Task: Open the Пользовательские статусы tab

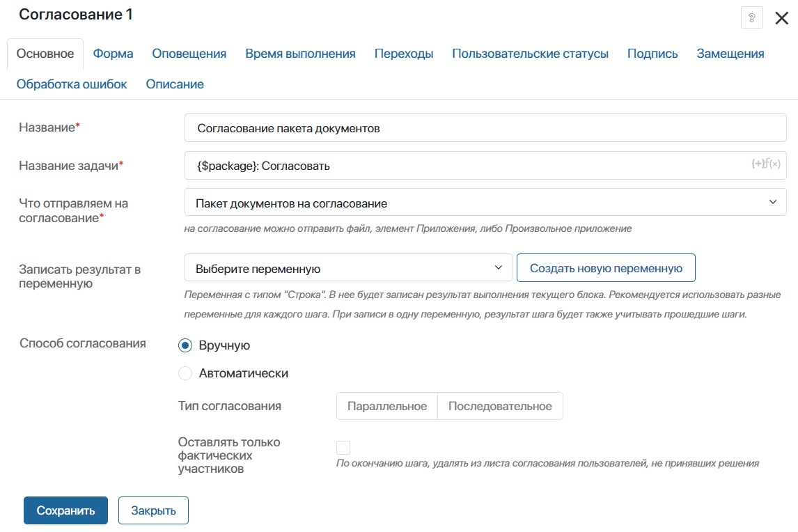Action: pyautogui.click(x=531, y=54)
